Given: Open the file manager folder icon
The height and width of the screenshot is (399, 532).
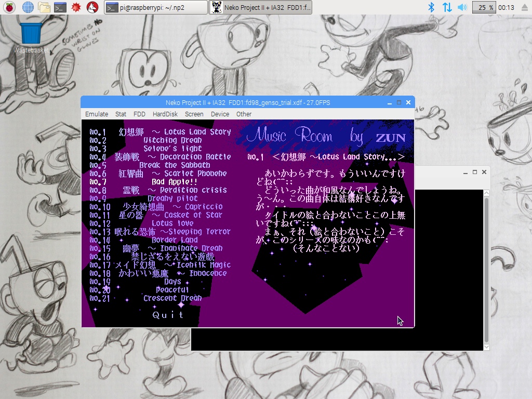Looking at the screenshot, I should coord(44,7).
